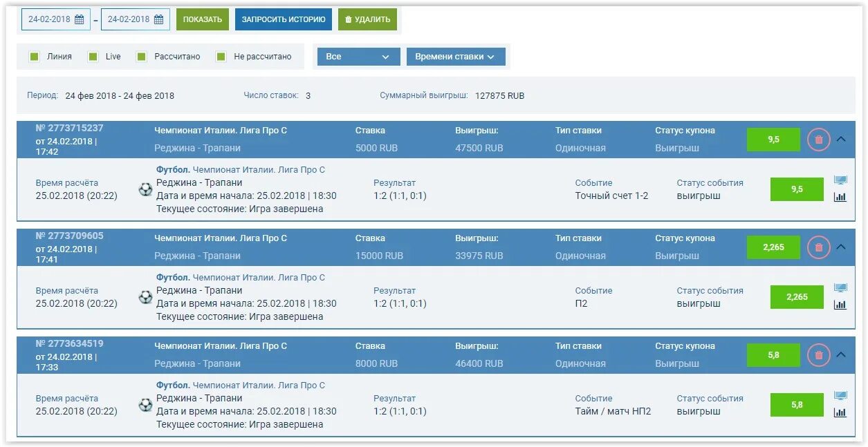Screen dimensions: 868x447
Task: Delete coupon № 2773709605 with trash icon
Action: click(819, 247)
